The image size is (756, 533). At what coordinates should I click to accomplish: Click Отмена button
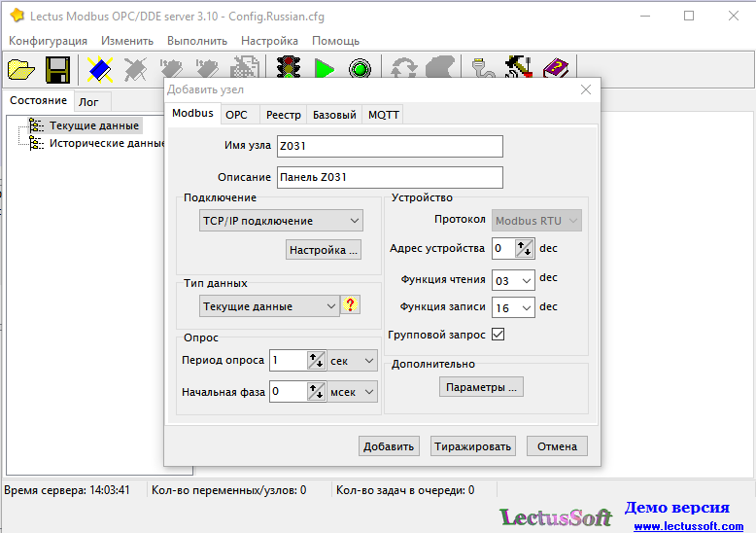[x=557, y=446]
